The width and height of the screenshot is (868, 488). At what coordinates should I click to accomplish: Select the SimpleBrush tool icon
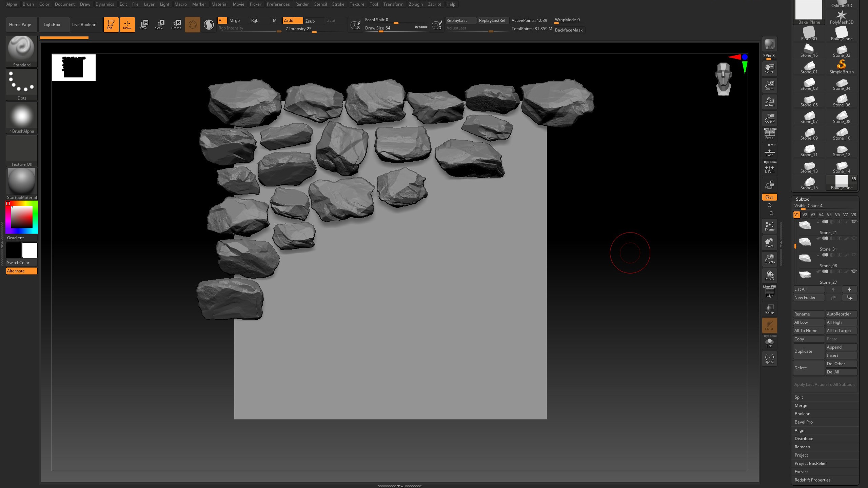click(x=842, y=67)
